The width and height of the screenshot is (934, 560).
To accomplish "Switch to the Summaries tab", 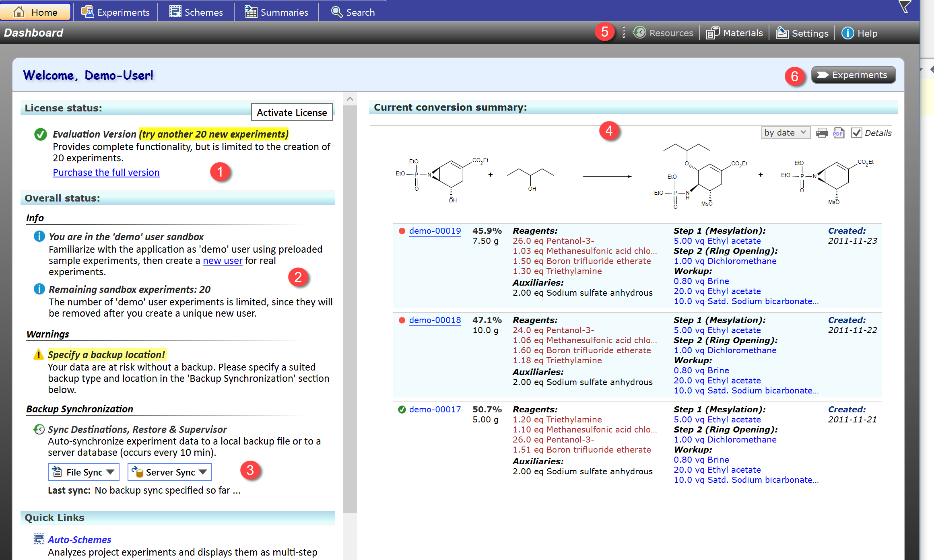I will click(x=276, y=12).
